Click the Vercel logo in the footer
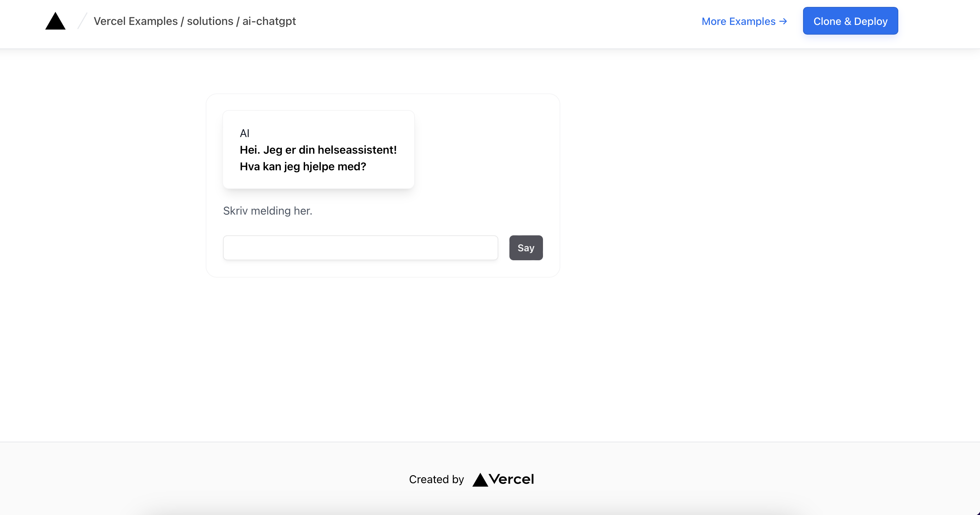980x515 pixels. 503,479
